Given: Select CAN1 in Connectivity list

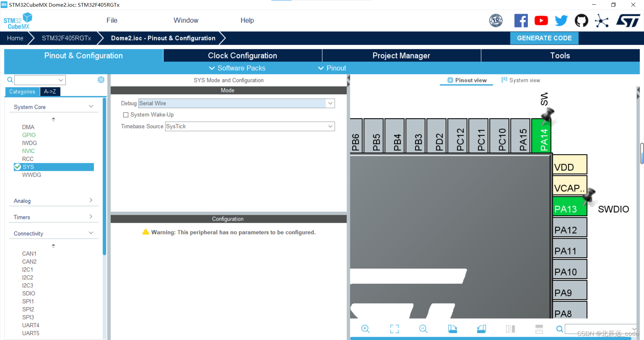Looking at the screenshot, I should [x=29, y=254].
